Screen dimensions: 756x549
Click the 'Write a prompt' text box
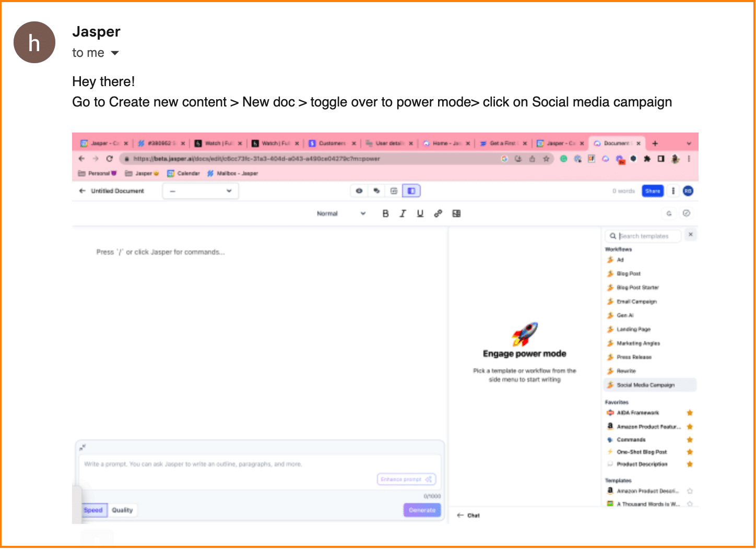click(x=260, y=472)
